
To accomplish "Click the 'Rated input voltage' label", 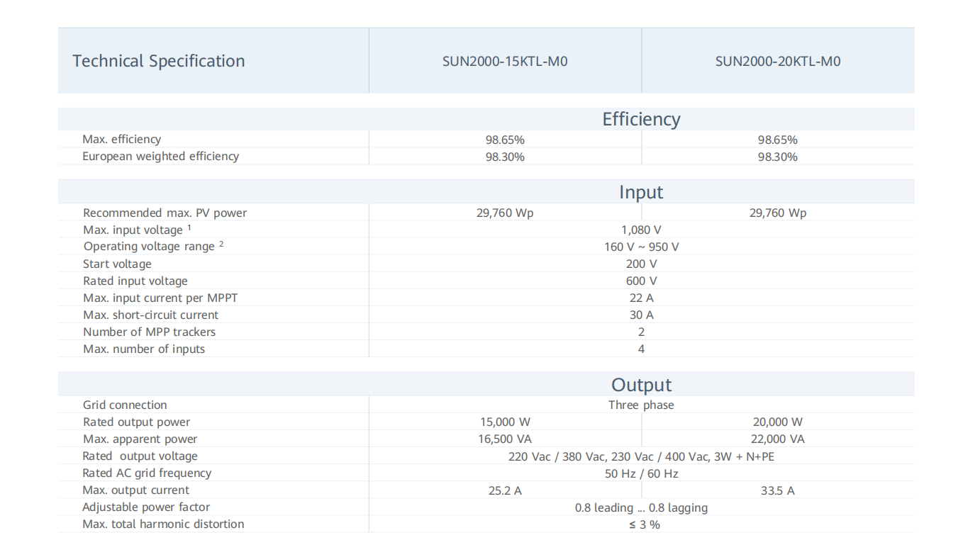I will point(135,281).
